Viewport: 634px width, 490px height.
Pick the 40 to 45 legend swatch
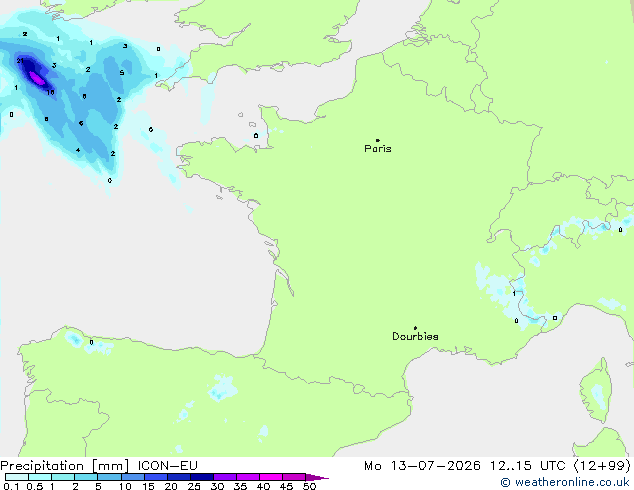pos(271,477)
